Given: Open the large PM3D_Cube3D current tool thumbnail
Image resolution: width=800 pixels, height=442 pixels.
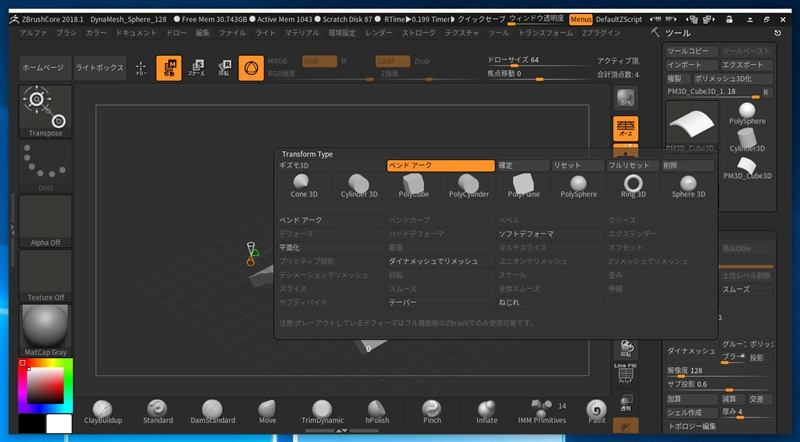Looking at the screenshot, I should (x=692, y=127).
